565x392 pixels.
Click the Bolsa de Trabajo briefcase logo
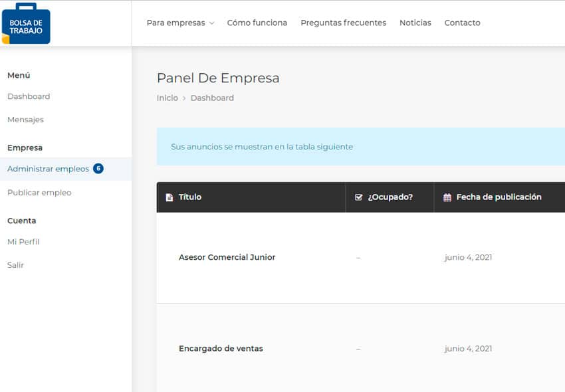[26, 23]
